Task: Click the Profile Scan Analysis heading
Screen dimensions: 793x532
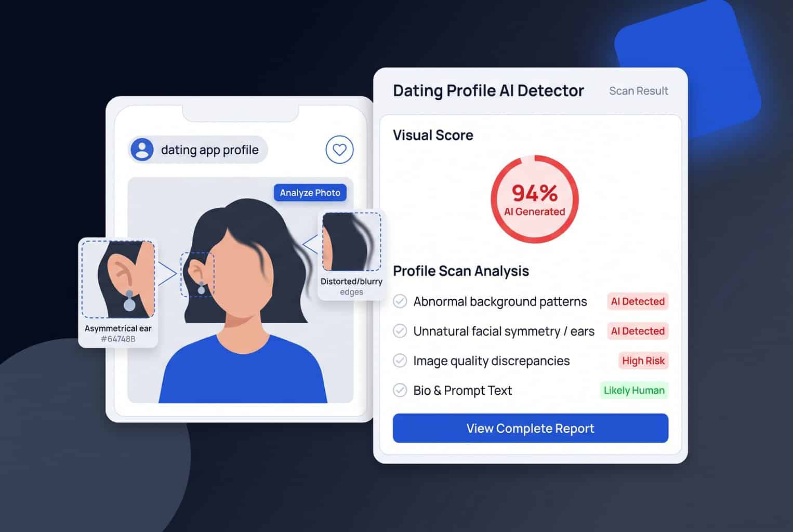Action: tap(461, 271)
